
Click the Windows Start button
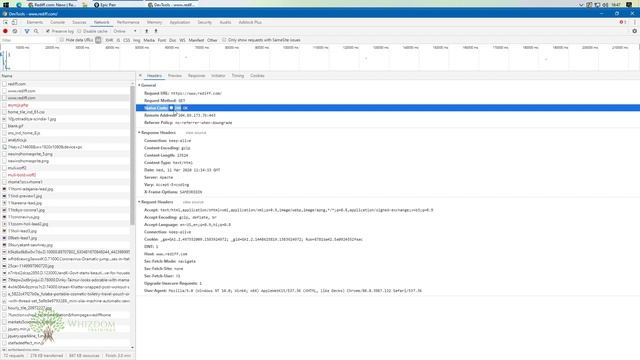coord(6,4)
